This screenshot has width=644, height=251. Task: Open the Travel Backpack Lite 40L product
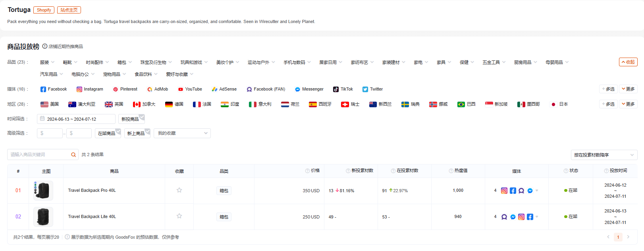pos(92,217)
